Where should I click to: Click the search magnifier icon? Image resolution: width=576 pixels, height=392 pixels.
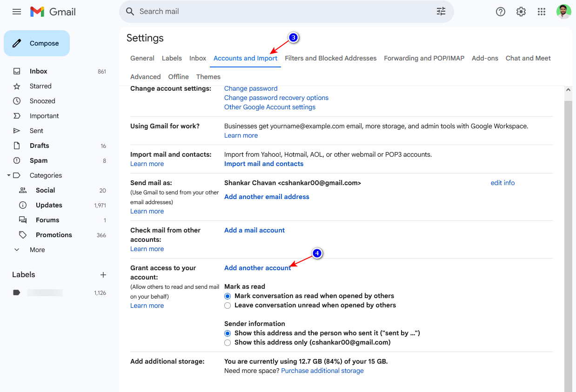[130, 12]
